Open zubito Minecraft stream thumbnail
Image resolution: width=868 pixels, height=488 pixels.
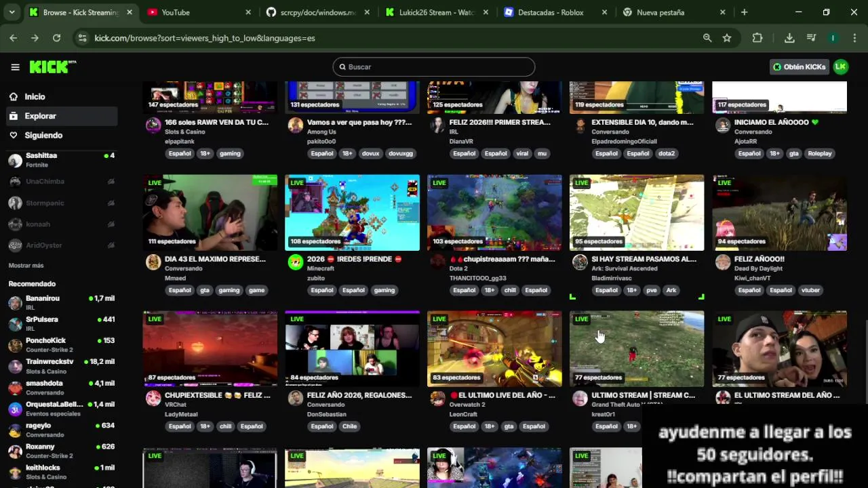[x=353, y=213]
